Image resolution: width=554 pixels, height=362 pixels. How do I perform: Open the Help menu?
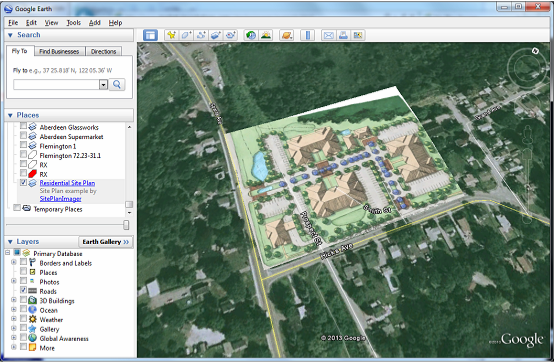coord(115,23)
